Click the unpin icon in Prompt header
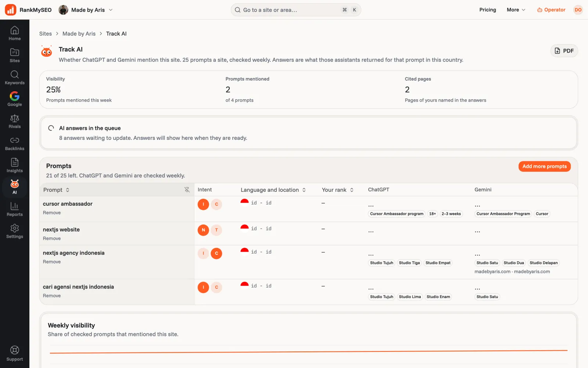 click(187, 190)
